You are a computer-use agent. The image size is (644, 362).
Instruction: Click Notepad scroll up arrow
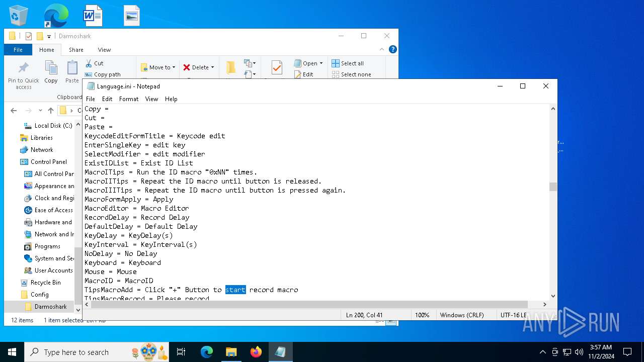coord(553,108)
